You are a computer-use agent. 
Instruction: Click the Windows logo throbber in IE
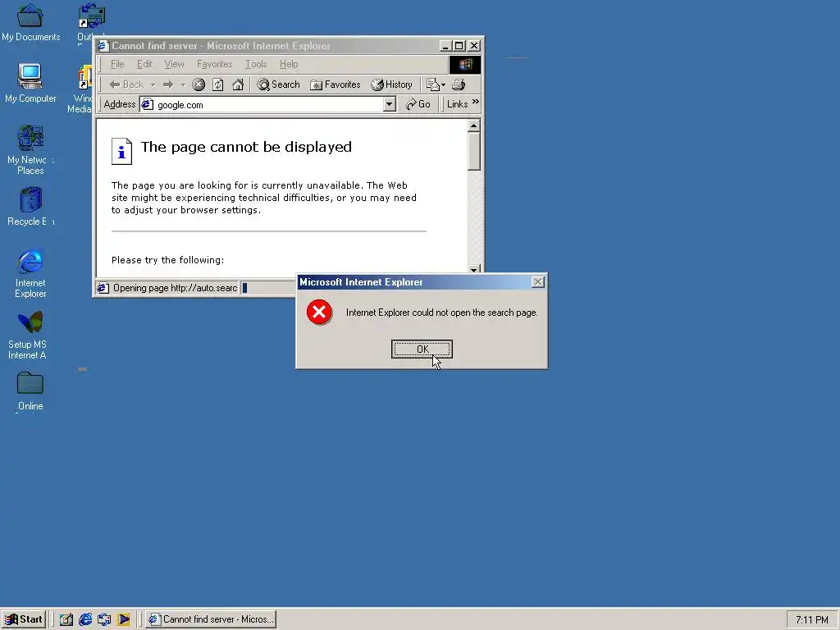click(x=464, y=64)
